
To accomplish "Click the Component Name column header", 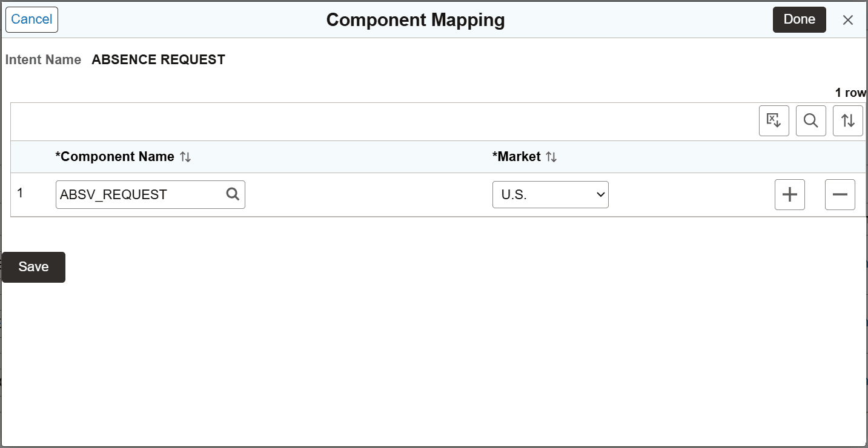I will click(x=115, y=157).
